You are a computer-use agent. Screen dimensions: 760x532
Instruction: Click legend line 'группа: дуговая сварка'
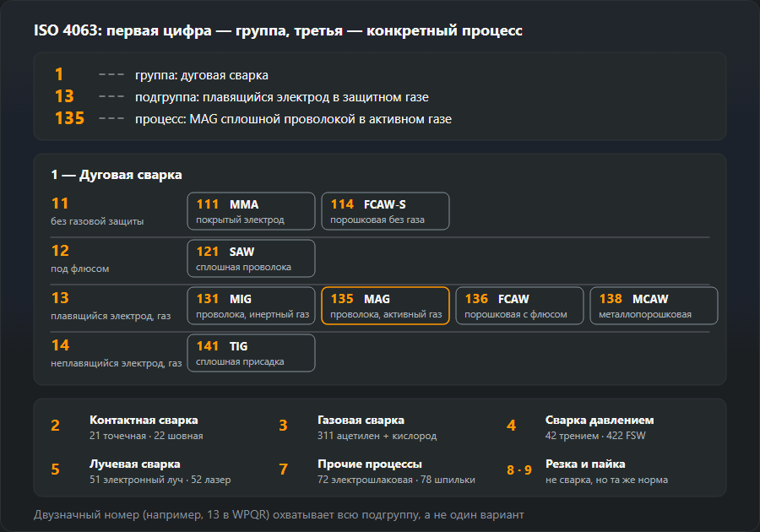202,75
